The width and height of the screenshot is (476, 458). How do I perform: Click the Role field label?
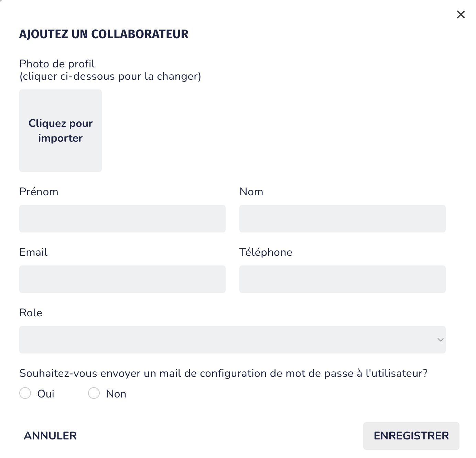pyautogui.click(x=31, y=313)
